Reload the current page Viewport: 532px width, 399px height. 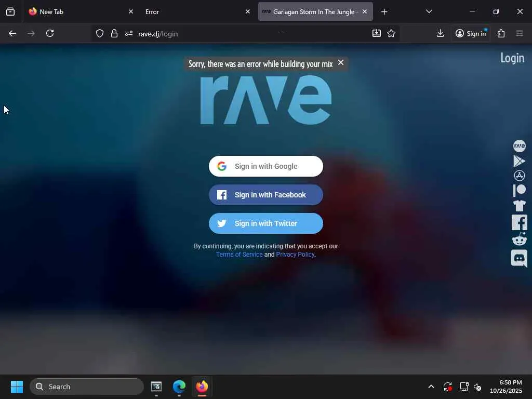coord(50,33)
